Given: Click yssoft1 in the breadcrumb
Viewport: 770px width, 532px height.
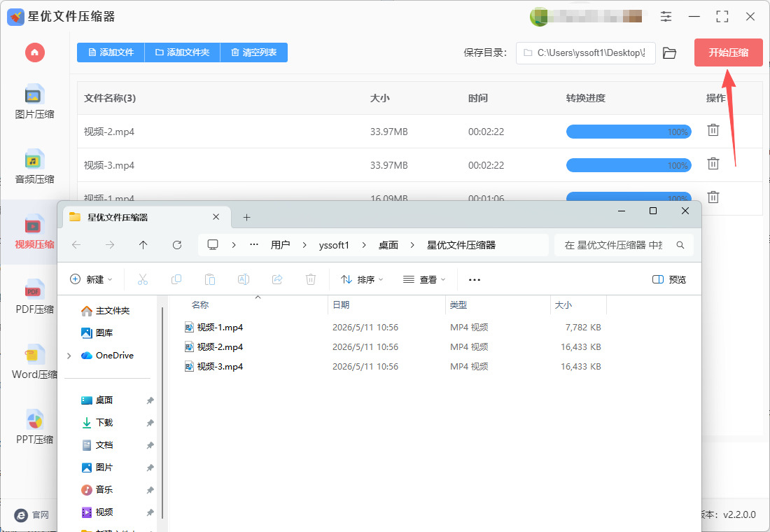Looking at the screenshot, I should point(334,244).
